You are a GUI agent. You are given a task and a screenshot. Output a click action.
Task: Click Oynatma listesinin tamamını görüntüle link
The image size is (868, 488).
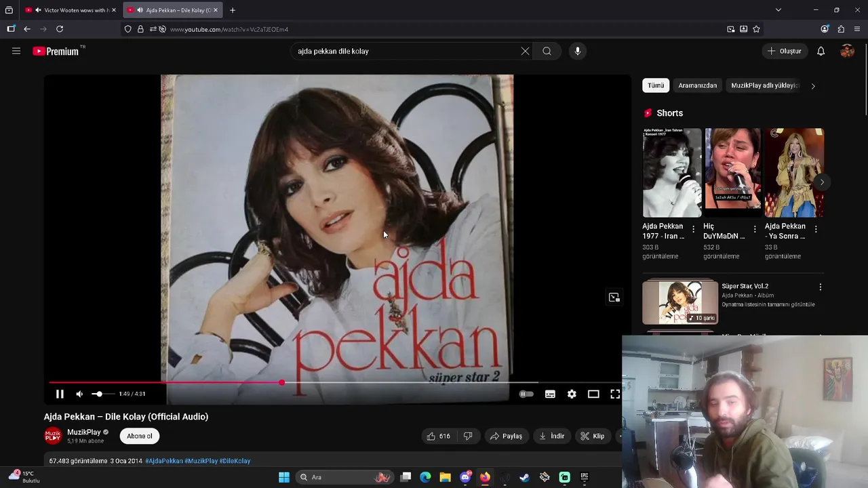(768, 304)
